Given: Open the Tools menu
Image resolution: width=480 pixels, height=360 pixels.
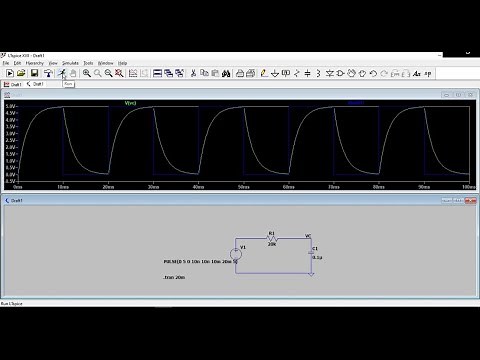Looking at the screenshot, I should pos(88,63).
